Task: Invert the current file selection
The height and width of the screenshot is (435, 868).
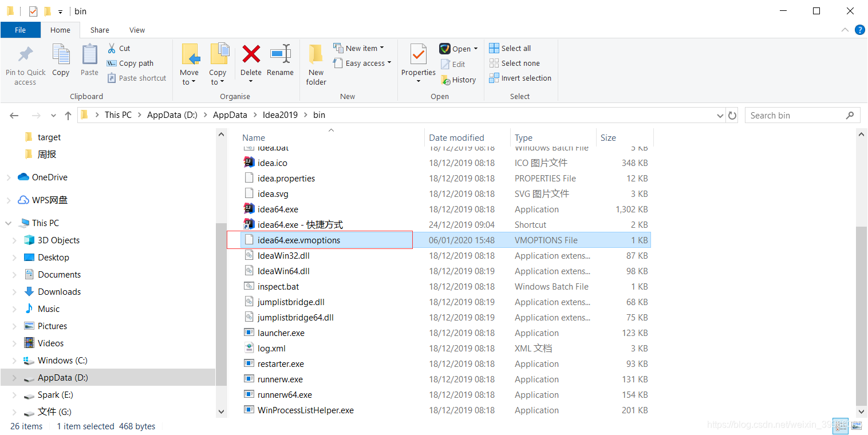Action: click(520, 78)
